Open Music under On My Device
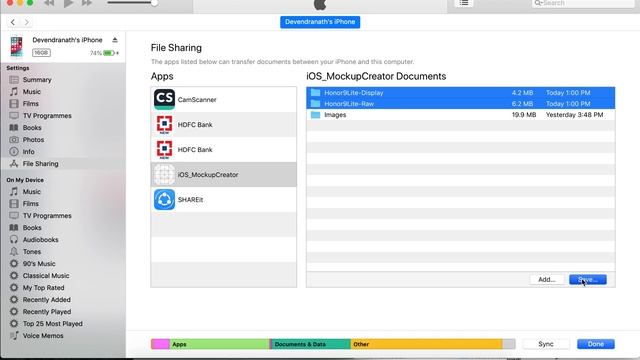This screenshot has height=360, width=640. [x=31, y=191]
